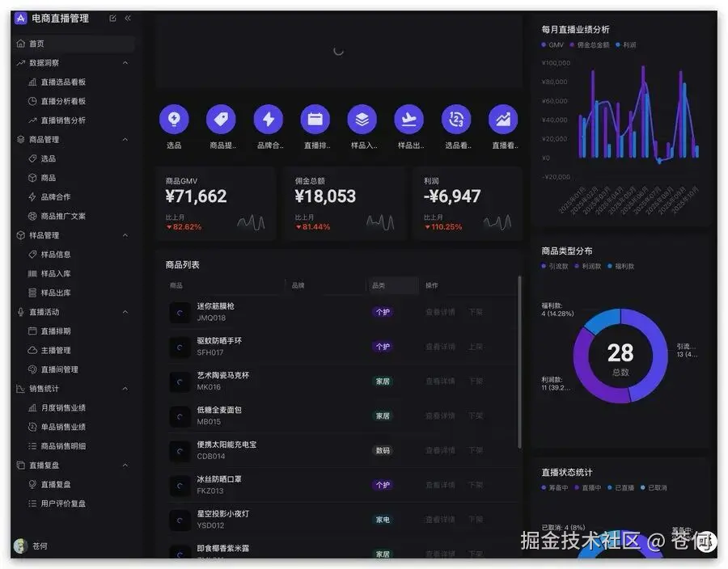Viewport: 728px width, 569px height.
Task: Open the 选品看板 icon
Action: [455, 118]
